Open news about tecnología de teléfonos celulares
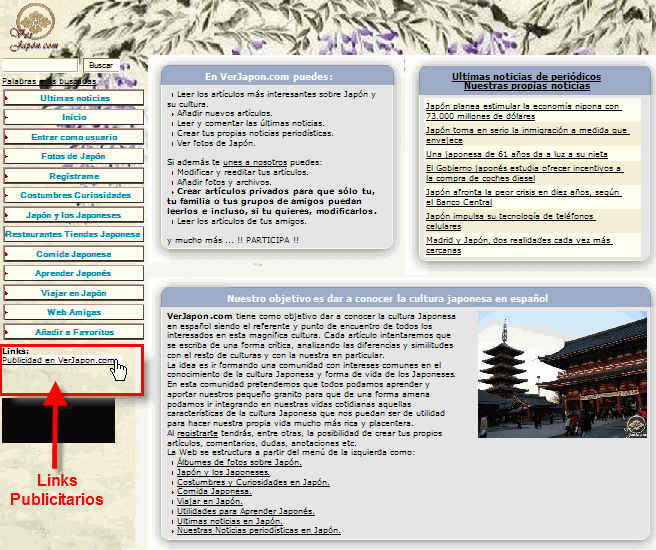The image size is (656, 550). point(510,221)
